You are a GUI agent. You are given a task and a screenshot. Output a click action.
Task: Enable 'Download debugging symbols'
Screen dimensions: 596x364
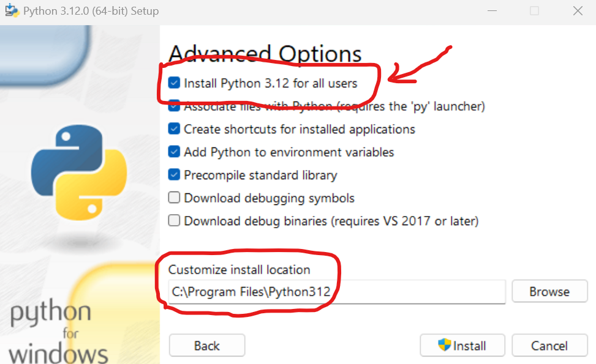173,198
